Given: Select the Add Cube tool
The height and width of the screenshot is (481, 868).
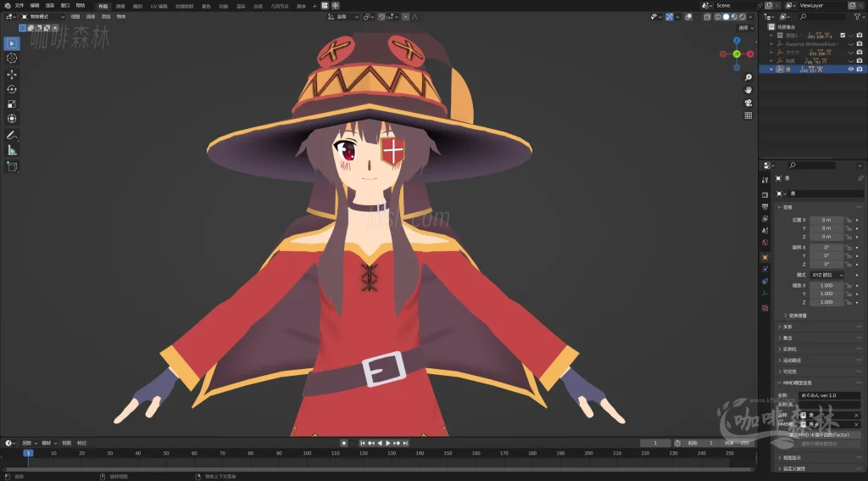Looking at the screenshot, I should click(12, 166).
